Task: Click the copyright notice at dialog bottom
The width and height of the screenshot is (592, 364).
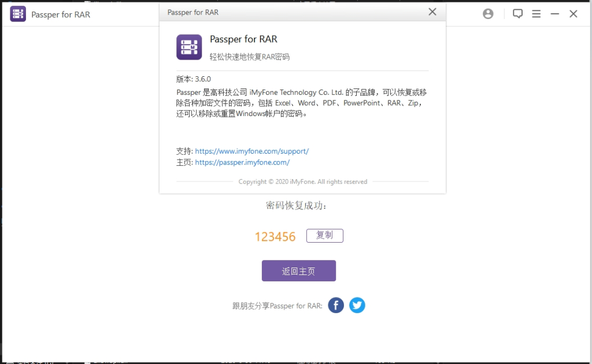Action: click(x=302, y=181)
